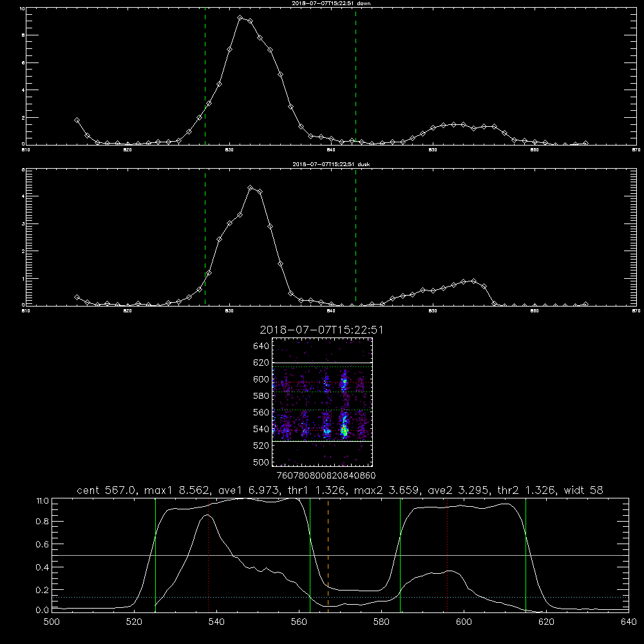Click the timestamp title above the heatmap
644x644 pixels.
coord(321,330)
